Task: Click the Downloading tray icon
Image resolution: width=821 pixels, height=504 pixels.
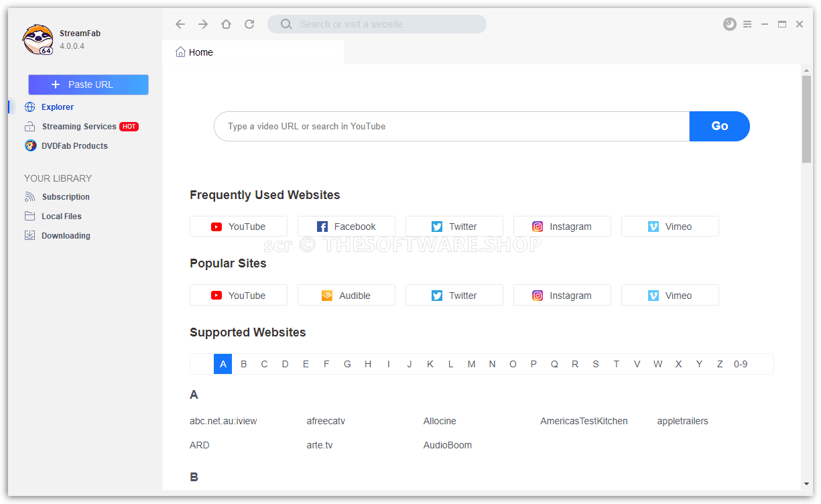Action: [x=29, y=235]
